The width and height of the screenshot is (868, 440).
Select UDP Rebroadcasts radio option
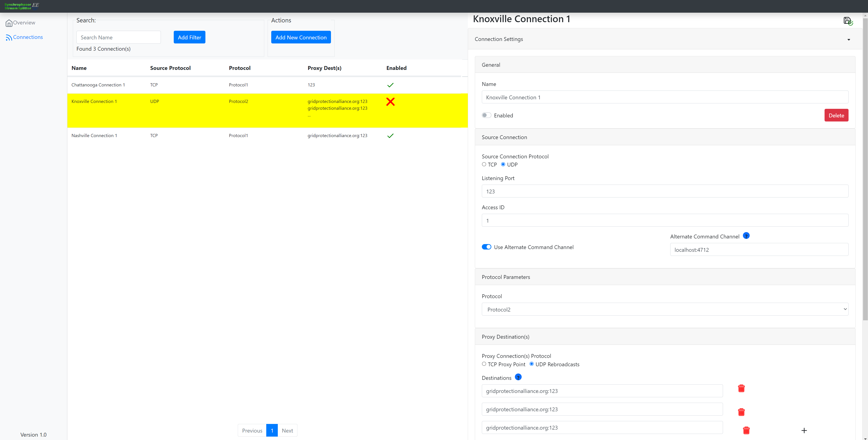(531, 364)
